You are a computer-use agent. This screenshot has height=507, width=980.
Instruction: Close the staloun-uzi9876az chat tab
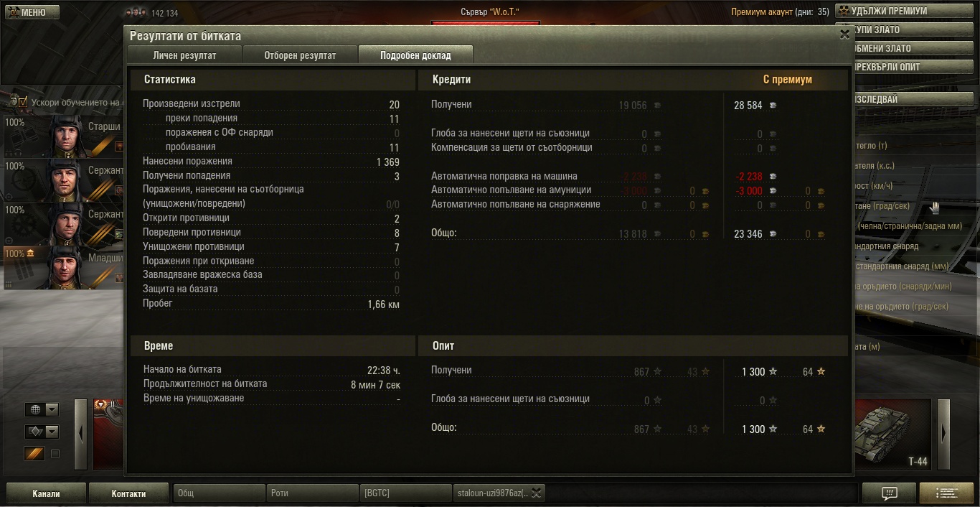click(536, 493)
